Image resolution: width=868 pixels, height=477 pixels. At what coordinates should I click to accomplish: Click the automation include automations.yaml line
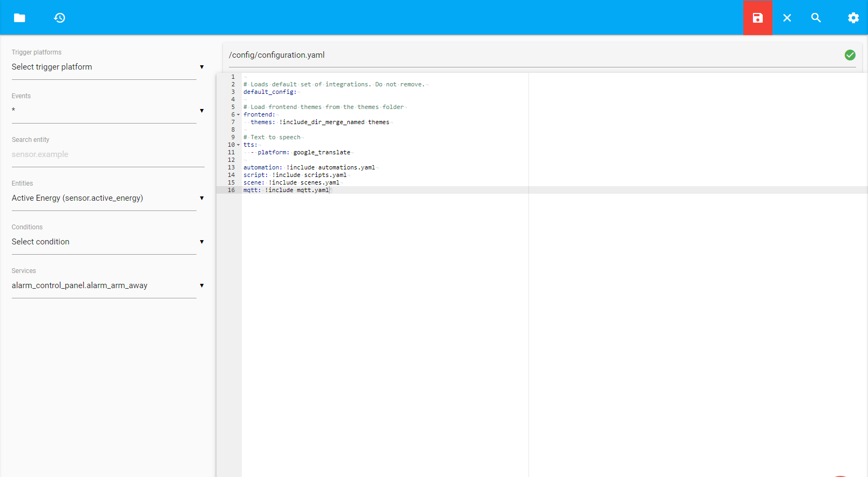tap(309, 167)
